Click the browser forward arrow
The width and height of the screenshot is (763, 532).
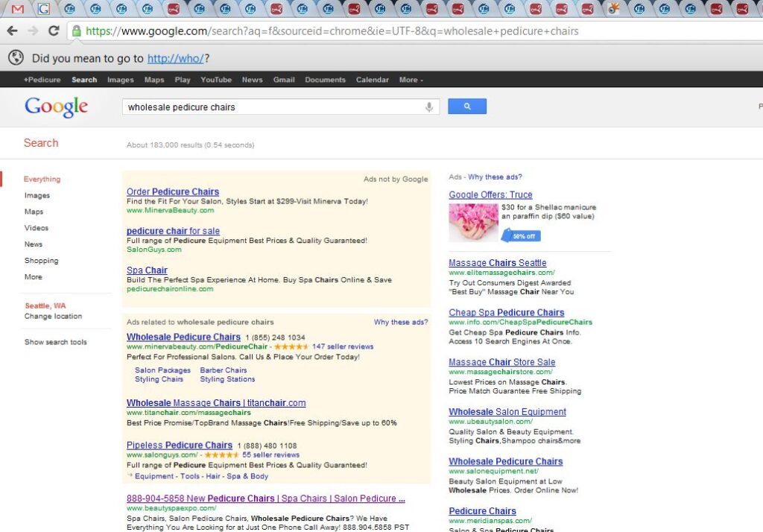click(33, 31)
